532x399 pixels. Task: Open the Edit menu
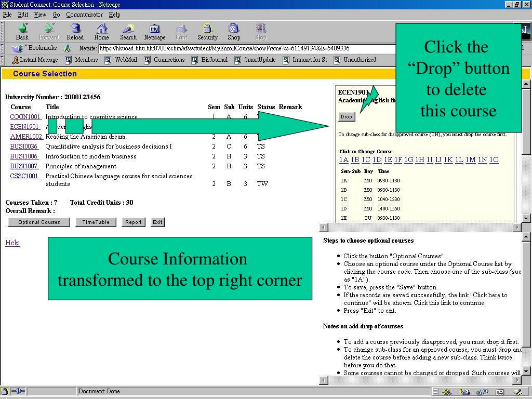click(x=23, y=15)
